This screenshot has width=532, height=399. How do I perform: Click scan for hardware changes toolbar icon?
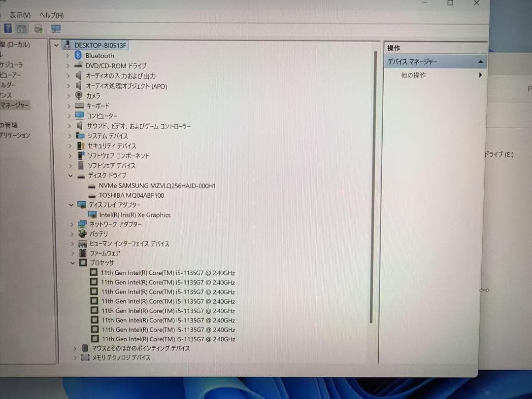(x=38, y=28)
